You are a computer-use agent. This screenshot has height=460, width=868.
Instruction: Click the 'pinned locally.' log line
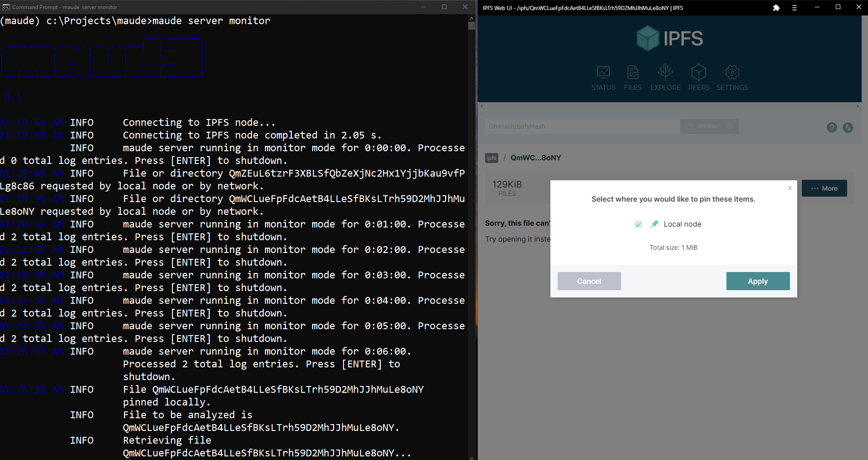tap(167, 402)
